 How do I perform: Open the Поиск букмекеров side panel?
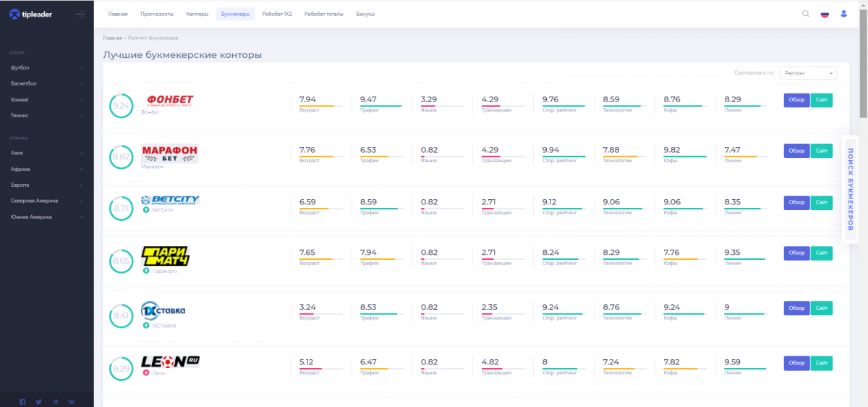pyautogui.click(x=851, y=188)
